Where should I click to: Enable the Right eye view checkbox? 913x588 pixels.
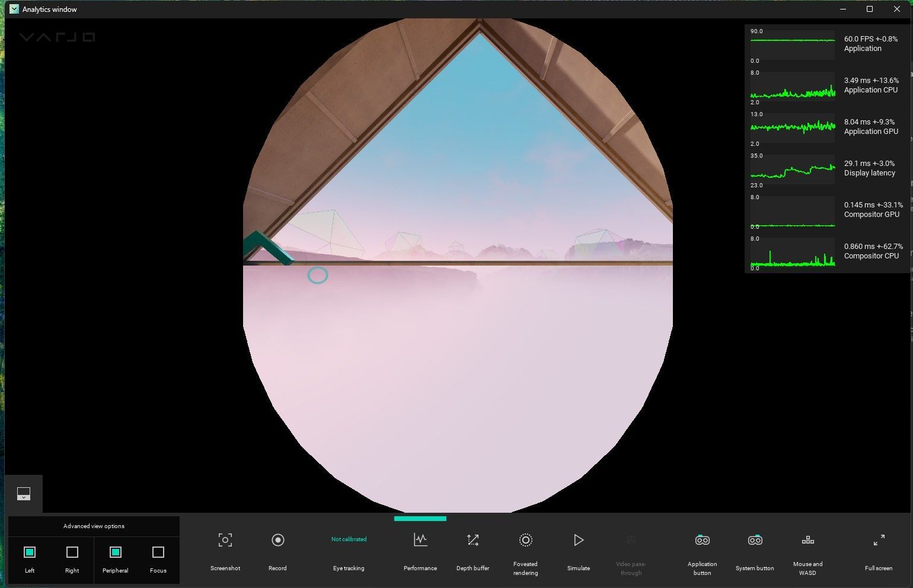(72, 552)
